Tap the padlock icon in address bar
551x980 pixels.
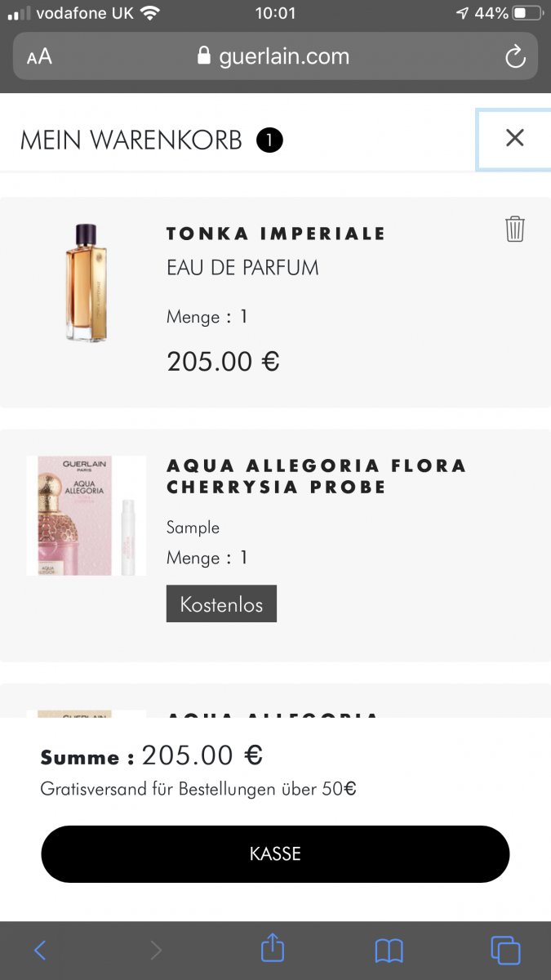click(204, 56)
